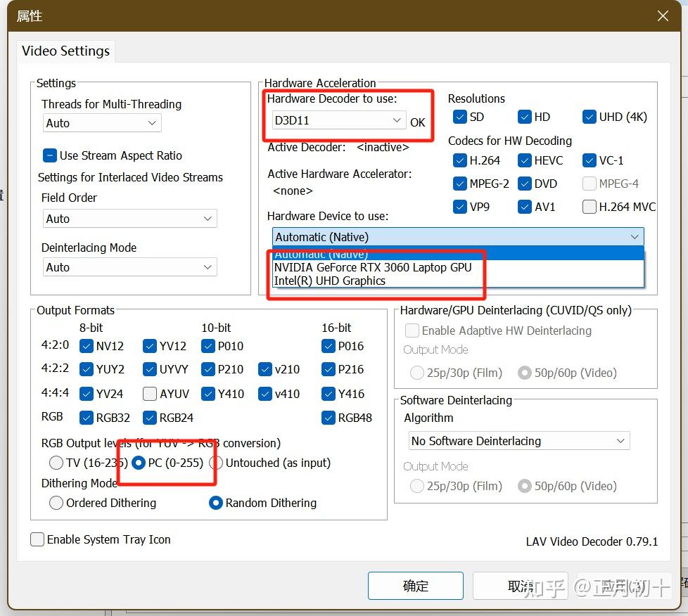Toggle YUY2 output format checkbox
Image resolution: width=688 pixels, height=616 pixels.
(x=87, y=369)
